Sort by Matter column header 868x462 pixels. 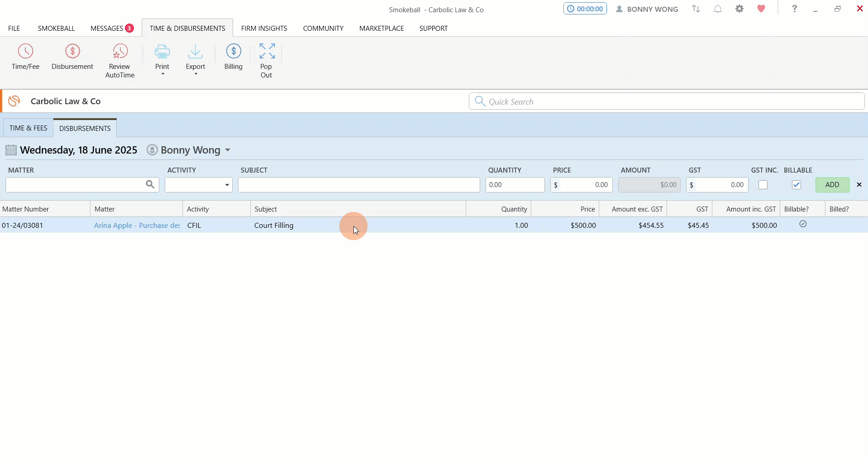pyautogui.click(x=136, y=209)
